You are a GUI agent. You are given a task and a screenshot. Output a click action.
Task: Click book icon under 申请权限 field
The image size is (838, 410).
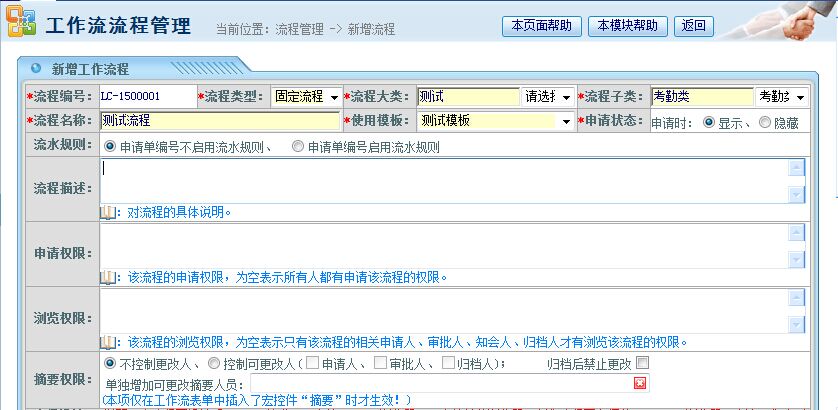(107, 277)
